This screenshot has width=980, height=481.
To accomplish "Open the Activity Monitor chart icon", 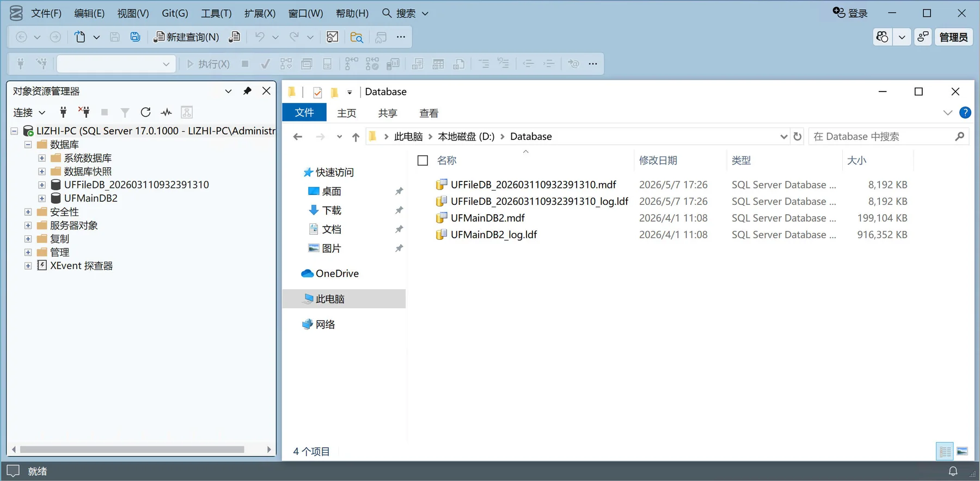I will tap(332, 37).
